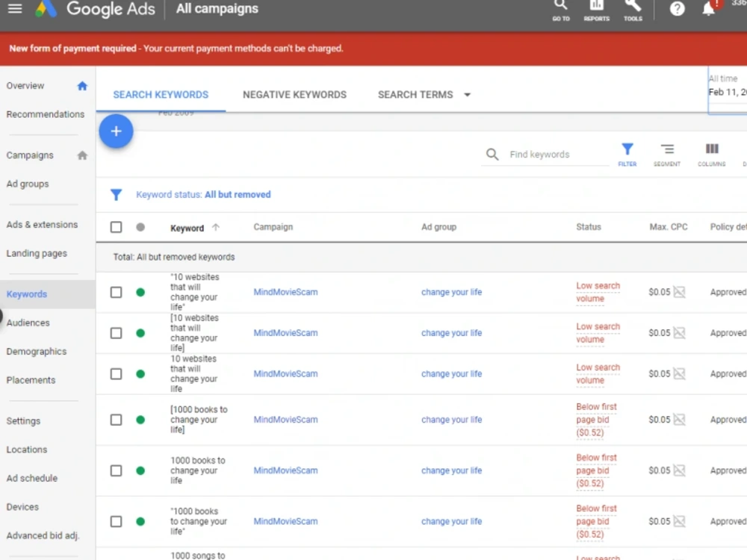Click the Filter funnel icon in toolbar
747x560 pixels.
(x=627, y=155)
